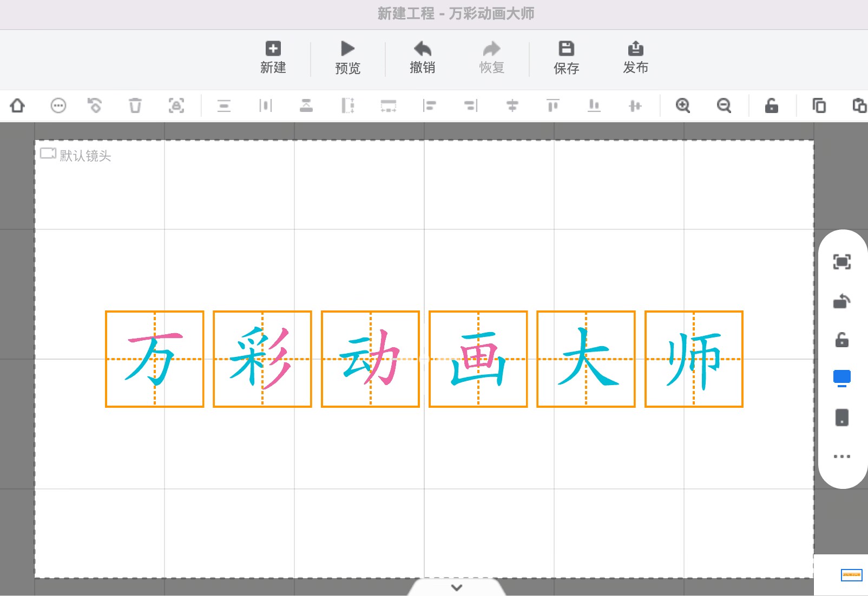Align objects to the right edge
Screen dimensions: 868x596
pyautogui.click(x=471, y=105)
